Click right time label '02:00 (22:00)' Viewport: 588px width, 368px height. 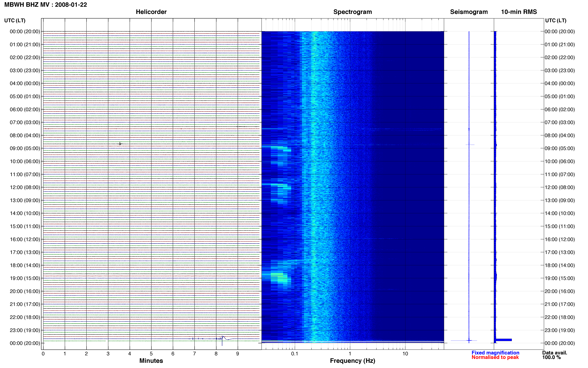[x=560, y=57]
